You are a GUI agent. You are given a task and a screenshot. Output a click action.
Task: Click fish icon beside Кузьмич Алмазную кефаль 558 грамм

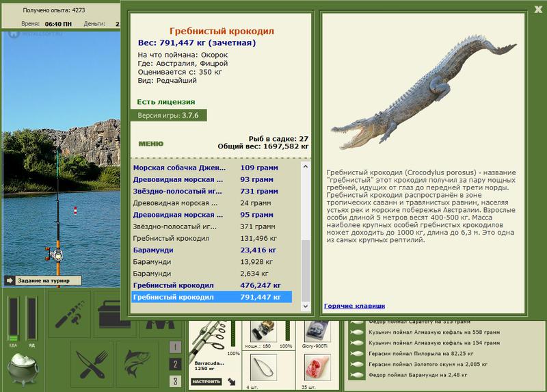pos(356,332)
